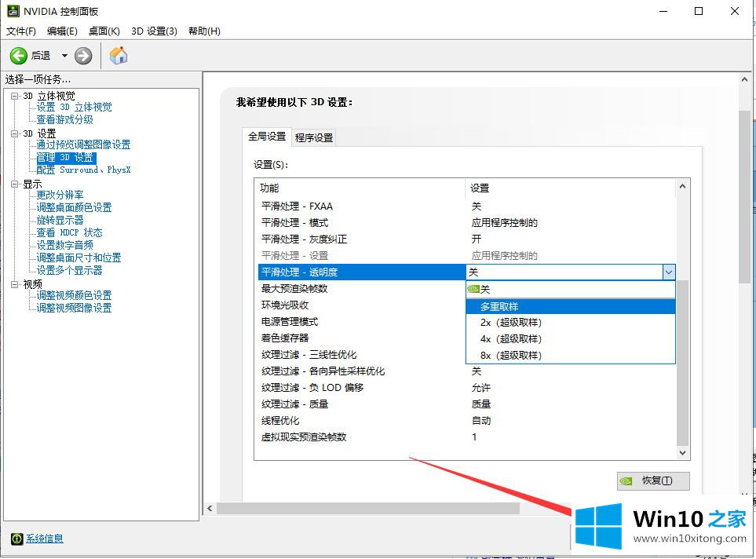This screenshot has height=559, width=756.
Task: Click the NVIDIA logo on Restore button
Action: 626,480
